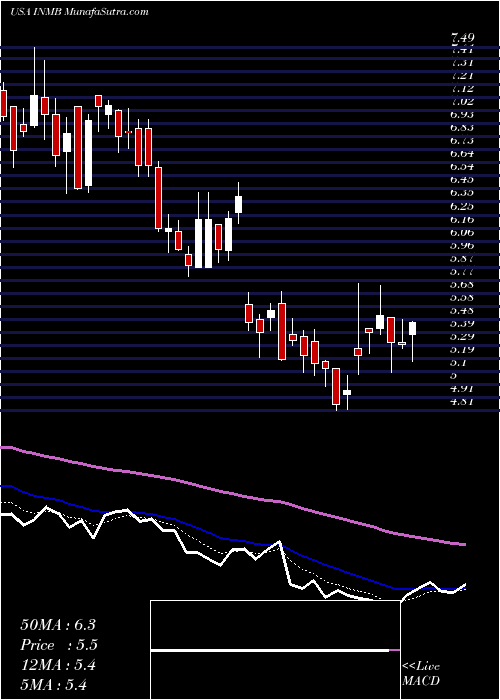The height and width of the screenshot is (700, 500).
Task: Click the 5.96 price axis label
Action: click(x=462, y=245)
